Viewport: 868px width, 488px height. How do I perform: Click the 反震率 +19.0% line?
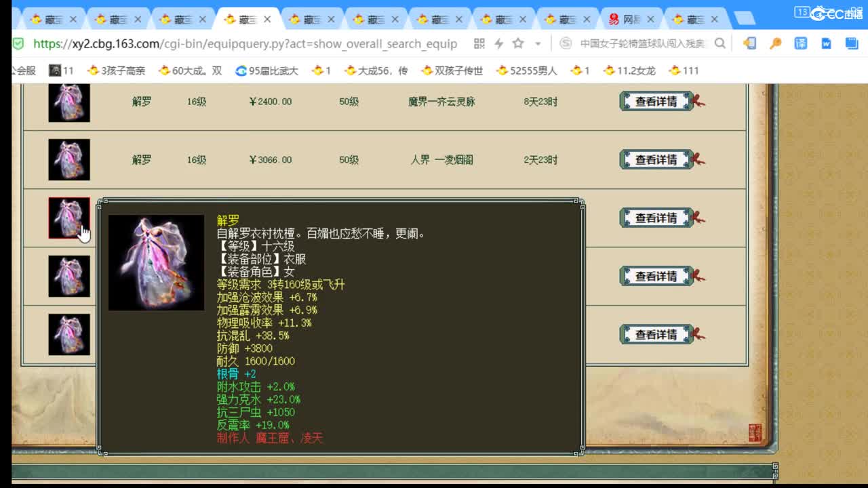[x=253, y=425]
